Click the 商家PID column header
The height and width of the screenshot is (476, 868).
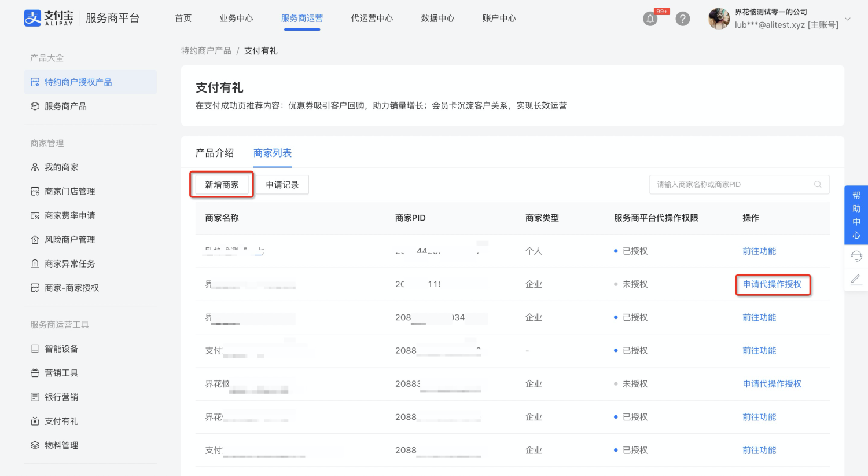[x=410, y=218]
